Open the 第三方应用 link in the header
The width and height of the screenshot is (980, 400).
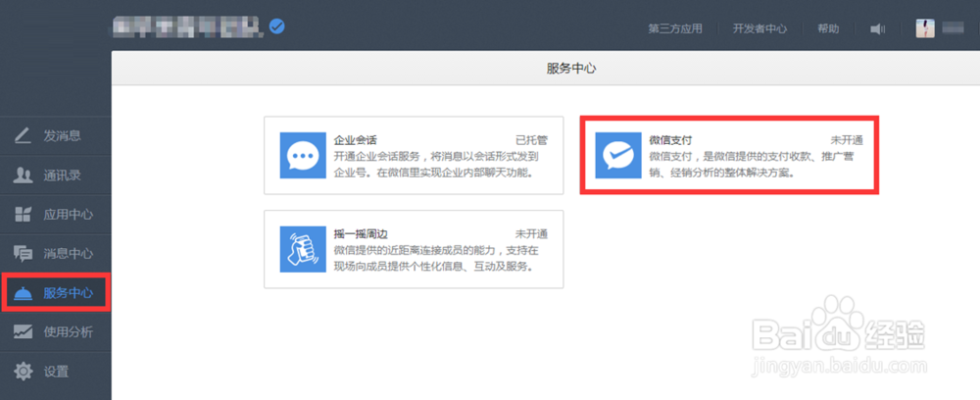pyautogui.click(x=675, y=28)
